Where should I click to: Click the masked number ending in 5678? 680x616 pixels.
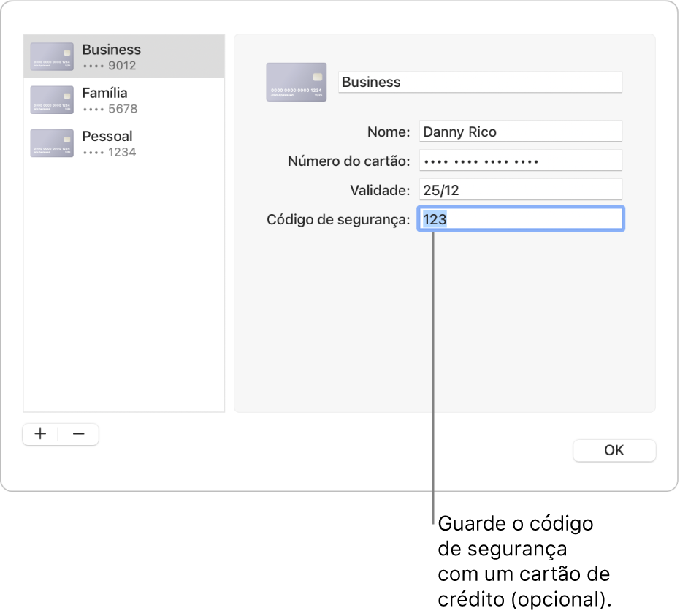click(x=110, y=109)
